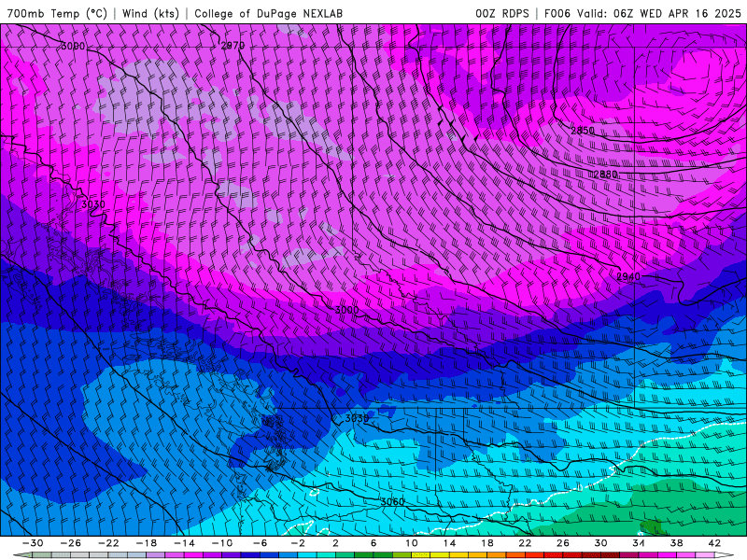Select the 30 value on the temperature scale

click(x=600, y=543)
